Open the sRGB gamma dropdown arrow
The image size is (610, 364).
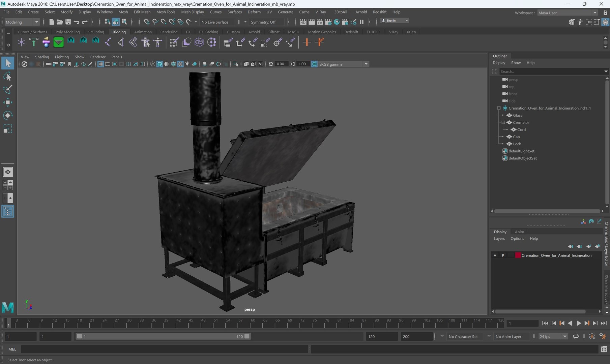point(366,64)
